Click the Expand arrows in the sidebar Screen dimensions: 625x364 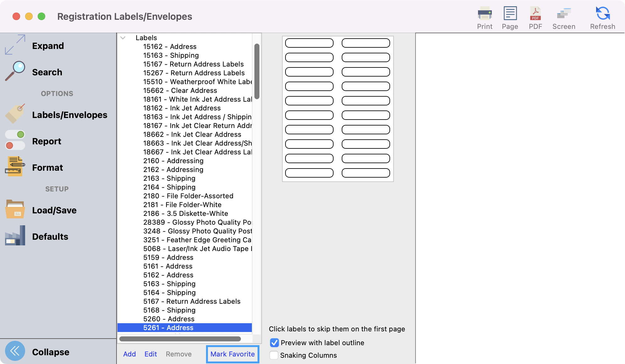15,45
